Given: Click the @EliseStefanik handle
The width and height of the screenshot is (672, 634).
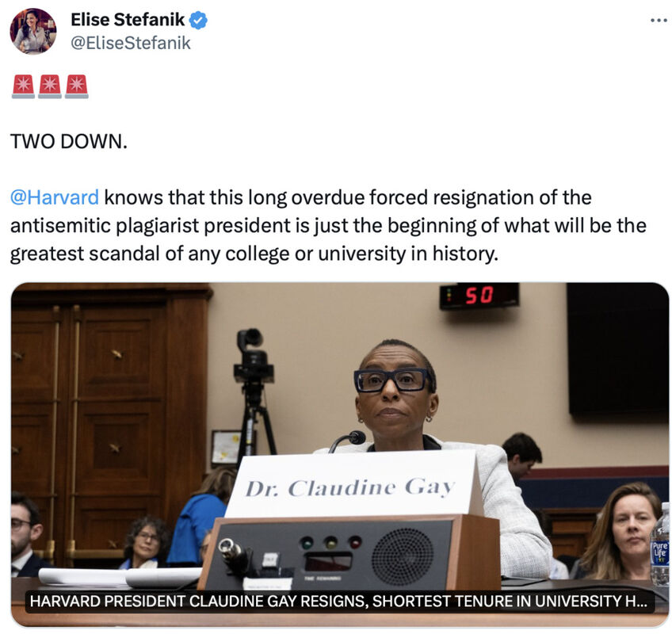Looking at the screenshot, I should [130, 43].
